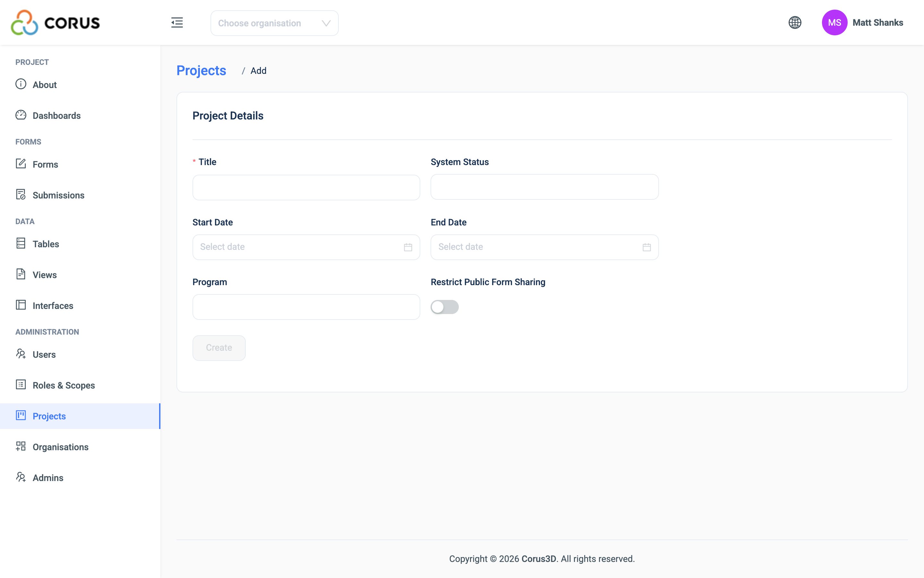The width and height of the screenshot is (924, 578).
Task: Click the Corus logo
Action: coord(56,22)
